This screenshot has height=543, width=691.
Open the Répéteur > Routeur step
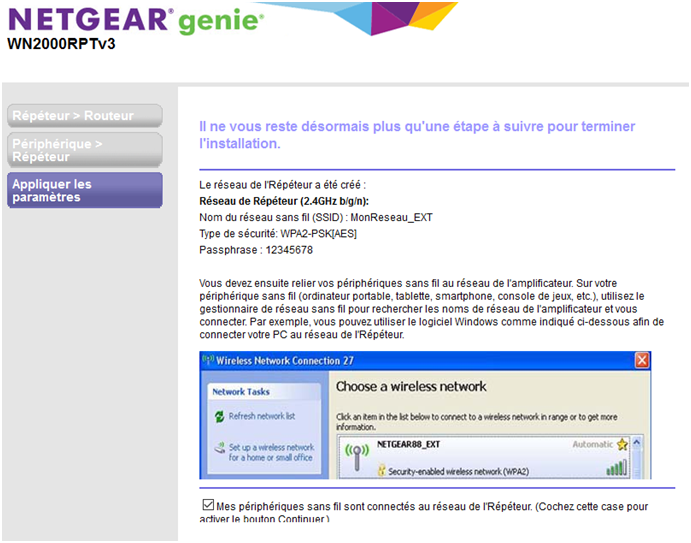coord(85,115)
